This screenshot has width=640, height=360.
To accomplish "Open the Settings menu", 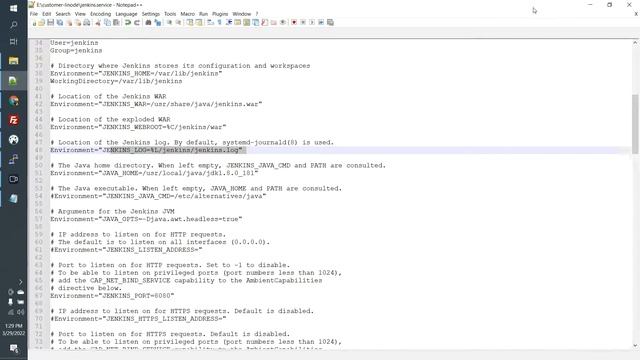I will (x=151, y=14).
